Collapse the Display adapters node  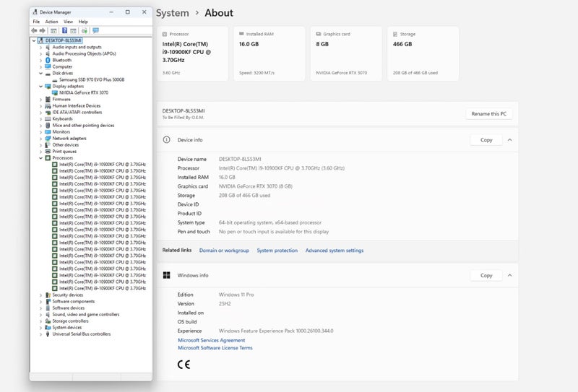[40, 86]
